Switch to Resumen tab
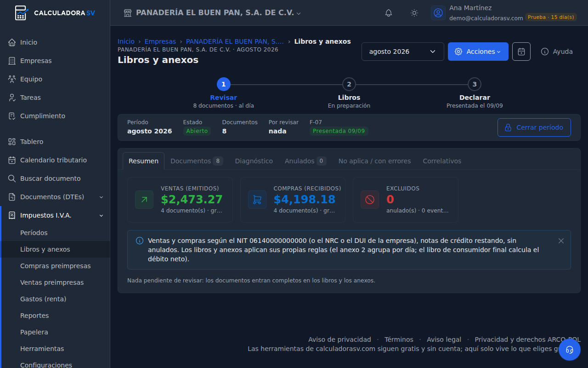 pos(143,161)
